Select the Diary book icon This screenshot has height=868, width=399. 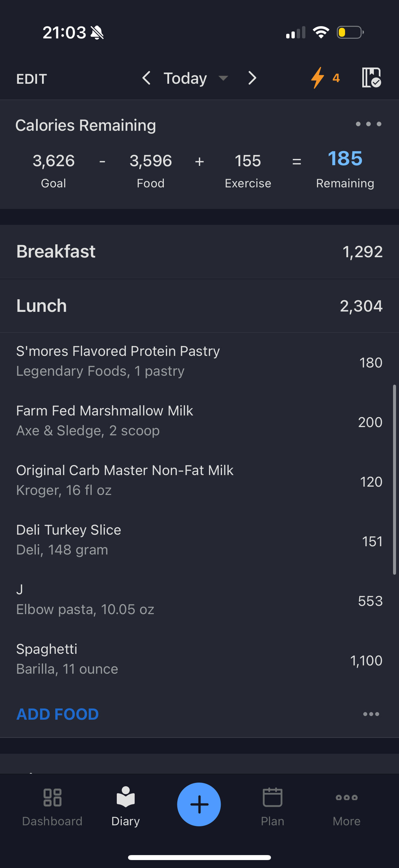126,797
